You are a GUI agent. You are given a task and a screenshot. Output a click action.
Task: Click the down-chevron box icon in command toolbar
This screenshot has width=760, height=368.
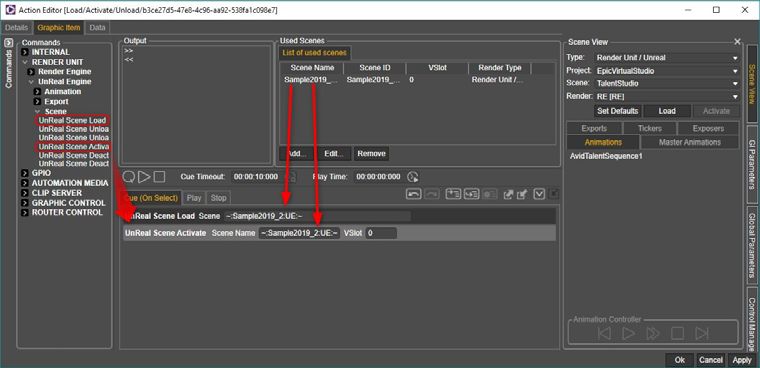[539, 194]
